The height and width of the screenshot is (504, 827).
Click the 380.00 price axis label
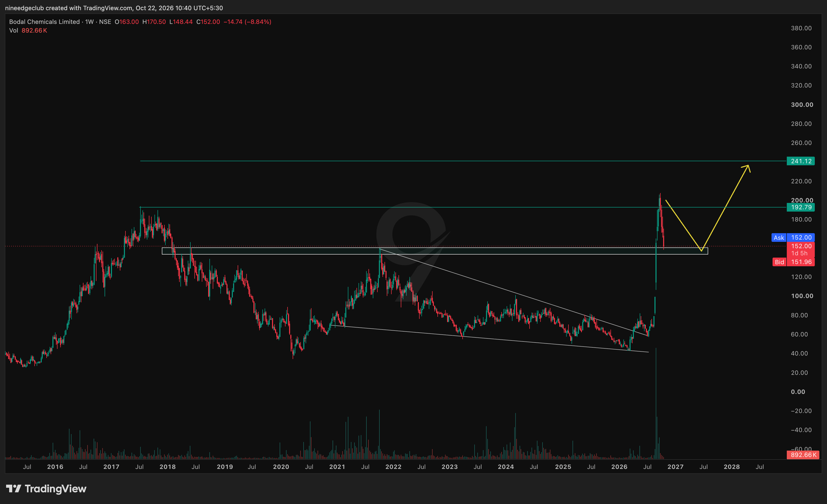[x=801, y=28]
